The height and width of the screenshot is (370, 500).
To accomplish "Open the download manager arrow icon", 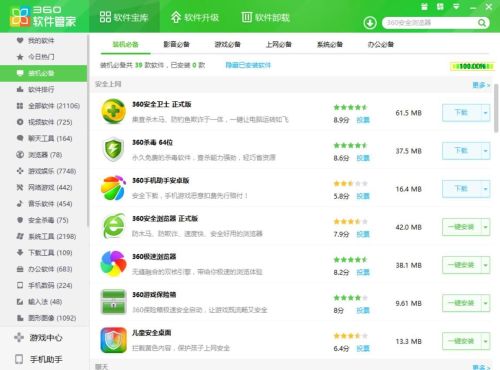I will coord(370,23).
